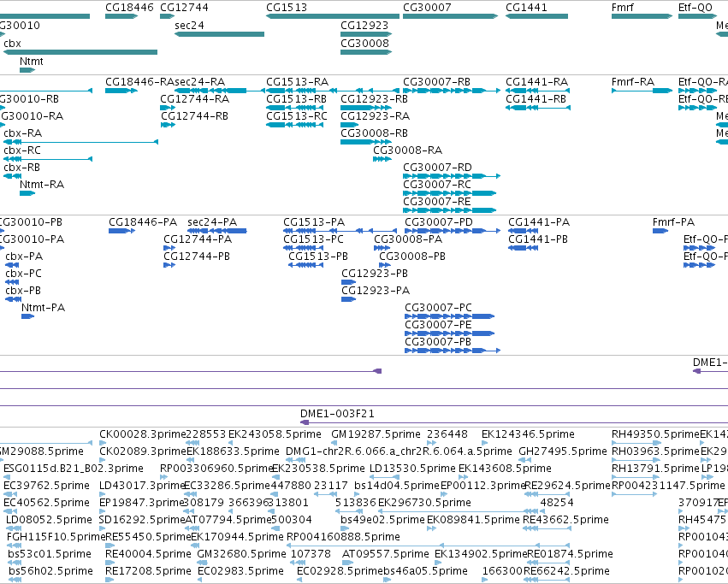Select protein cbx-PA
Image resolution: width=728 pixels, height=584 pixels.
point(12,265)
